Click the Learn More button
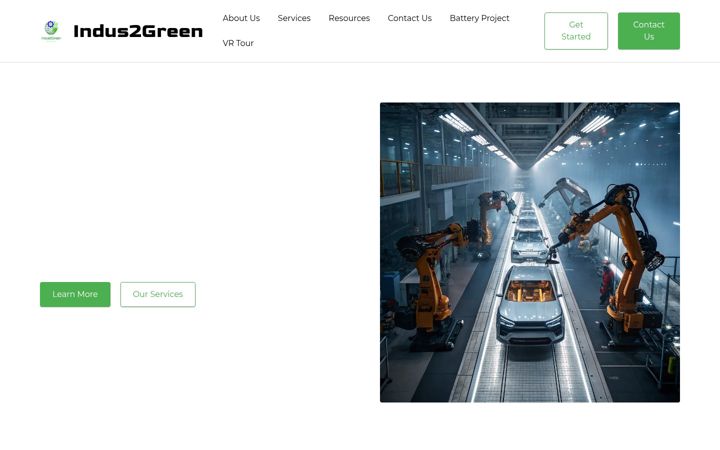Viewport: 720px width, 450px height. (x=75, y=294)
